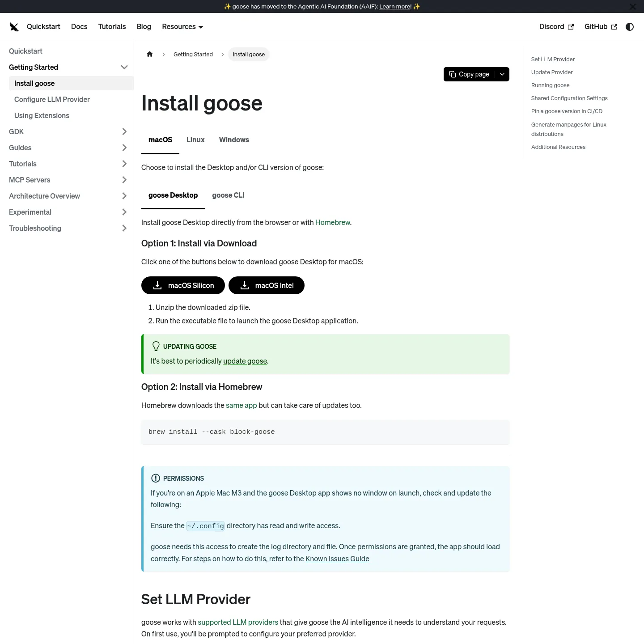Download goose Desktop for macOS Silicon
This screenshot has height=644, width=644.
(183, 285)
